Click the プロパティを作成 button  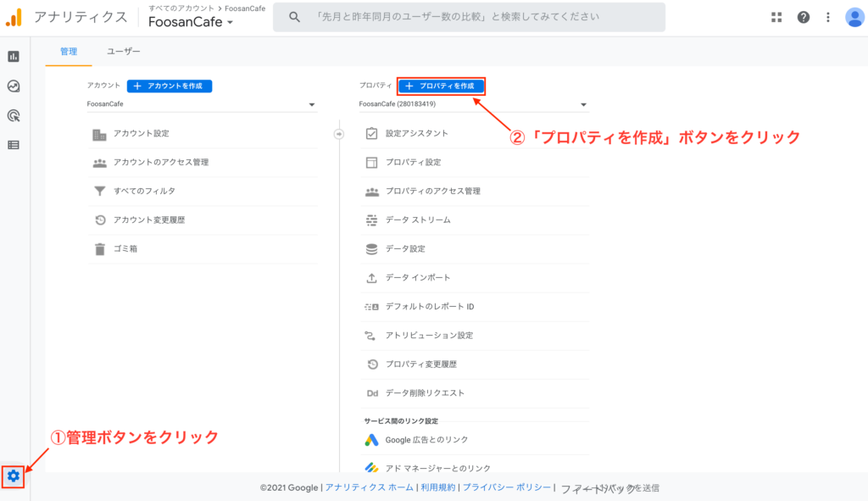[x=441, y=86]
